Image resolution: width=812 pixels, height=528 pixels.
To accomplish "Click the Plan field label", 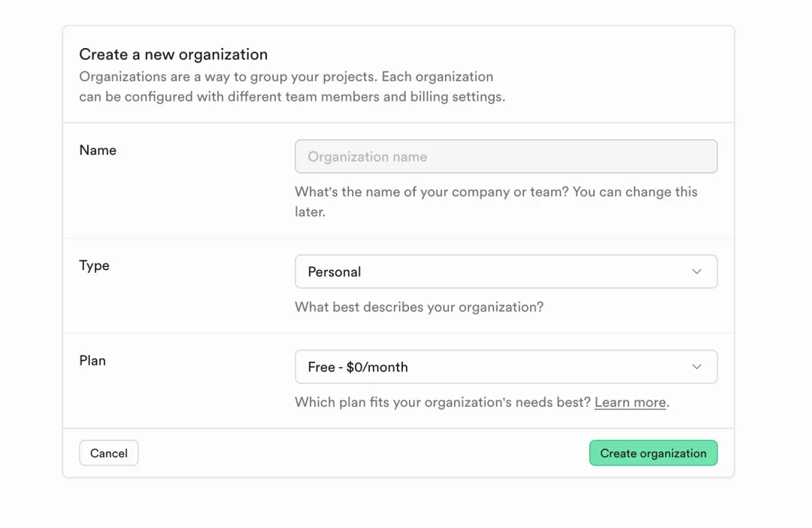I will [x=92, y=360].
